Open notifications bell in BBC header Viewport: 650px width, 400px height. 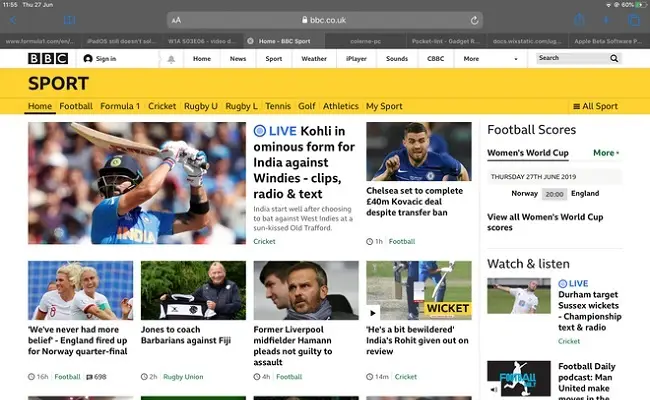[170, 59]
